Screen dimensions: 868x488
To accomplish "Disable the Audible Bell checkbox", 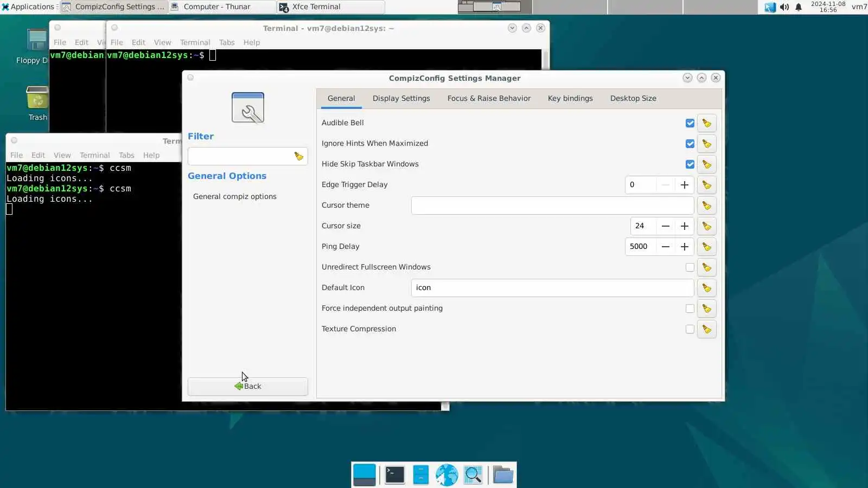I will pos(690,123).
